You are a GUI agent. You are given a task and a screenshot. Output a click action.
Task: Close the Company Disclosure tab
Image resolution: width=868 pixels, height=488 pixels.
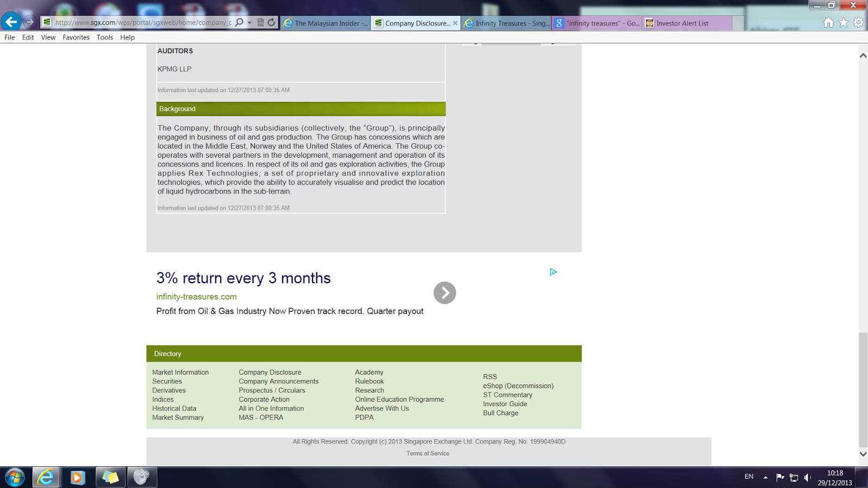click(x=455, y=23)
